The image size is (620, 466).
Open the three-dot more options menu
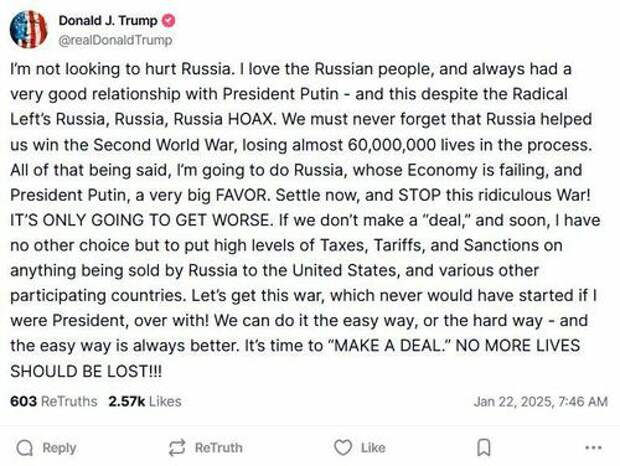[593, 448]
